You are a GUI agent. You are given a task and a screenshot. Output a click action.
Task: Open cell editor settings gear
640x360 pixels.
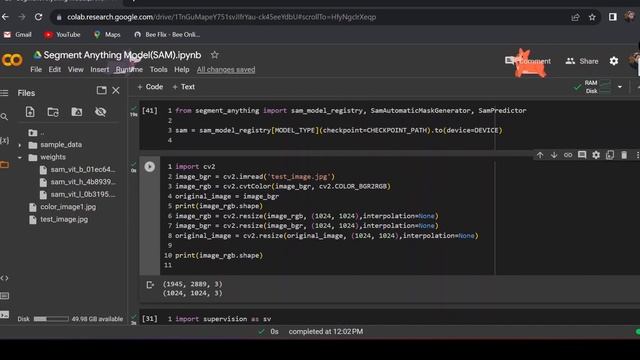coord(596,155)
